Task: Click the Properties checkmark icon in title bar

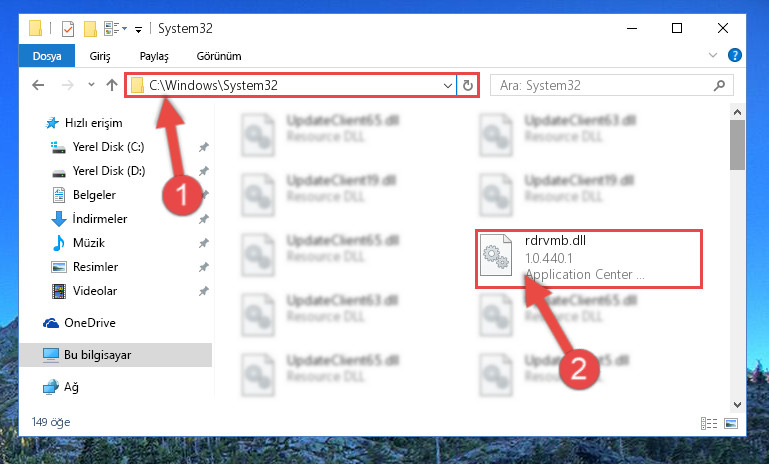Action: (x=68, y=29)
